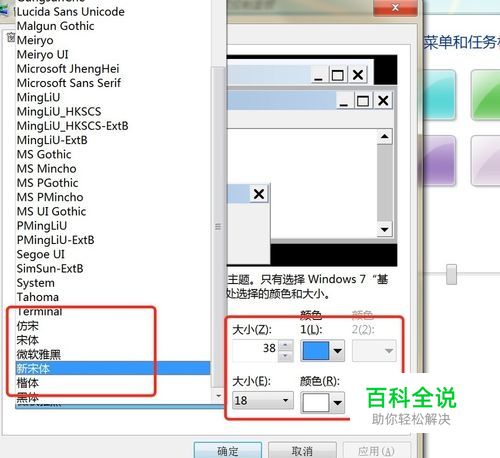This screenshot has height=458, width=500.
Task: Choose 宋体 font
Action: 28,340
